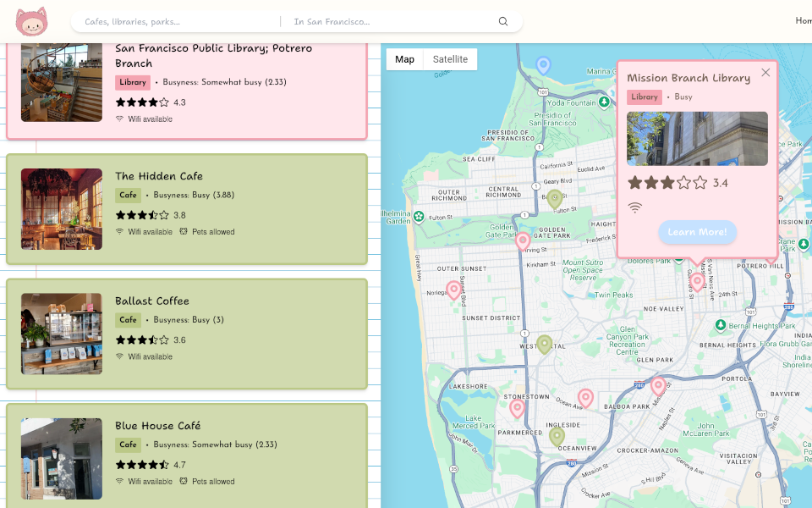Click the cafes and libraries search field
Viewport: 812px width, 508px height.
click(169, 21)
